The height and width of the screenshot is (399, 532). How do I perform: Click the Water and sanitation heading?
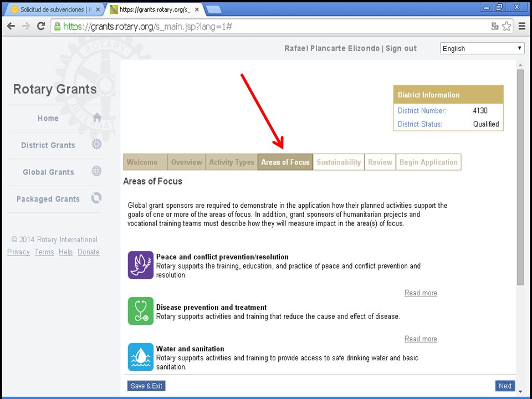(190, 349)
